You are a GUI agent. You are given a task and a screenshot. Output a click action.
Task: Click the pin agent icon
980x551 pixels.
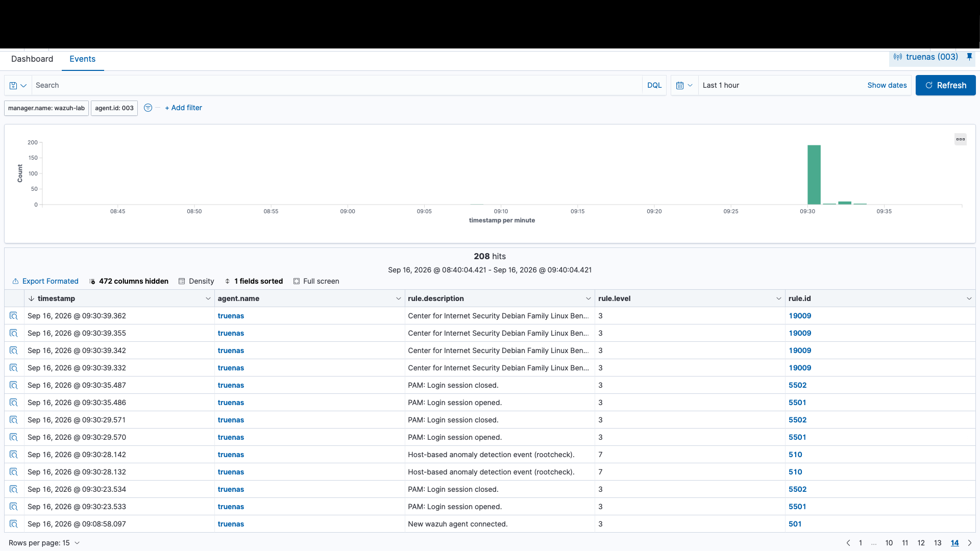point(969,57)
